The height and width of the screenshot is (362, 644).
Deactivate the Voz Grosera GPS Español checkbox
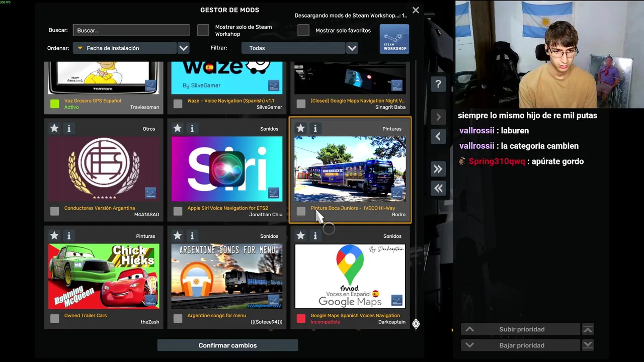click(55, 104)
